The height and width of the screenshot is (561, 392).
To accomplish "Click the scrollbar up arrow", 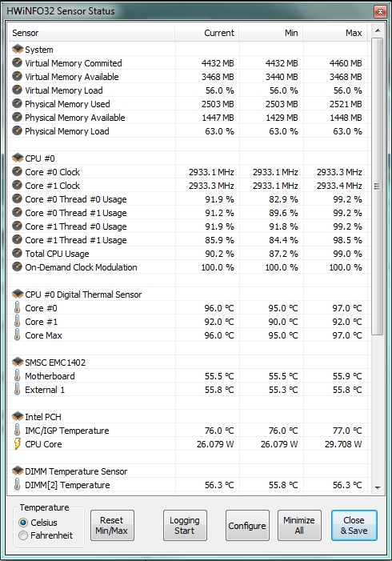I will point(378,30).
